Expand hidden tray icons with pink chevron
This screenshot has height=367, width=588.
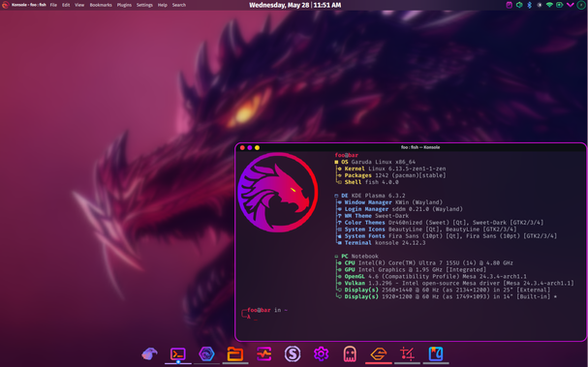(570, 5)
